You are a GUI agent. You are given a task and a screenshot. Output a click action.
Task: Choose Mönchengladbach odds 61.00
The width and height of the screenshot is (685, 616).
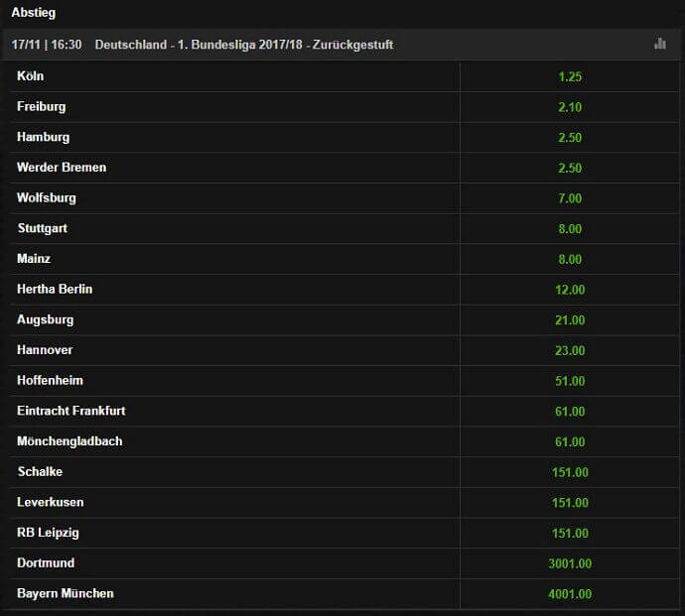(570, 441)
